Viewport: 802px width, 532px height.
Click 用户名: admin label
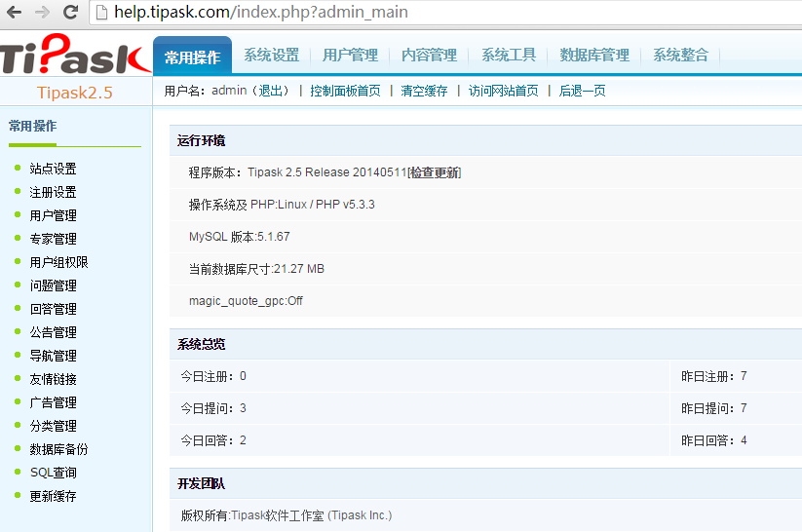(x=206, y=91)
